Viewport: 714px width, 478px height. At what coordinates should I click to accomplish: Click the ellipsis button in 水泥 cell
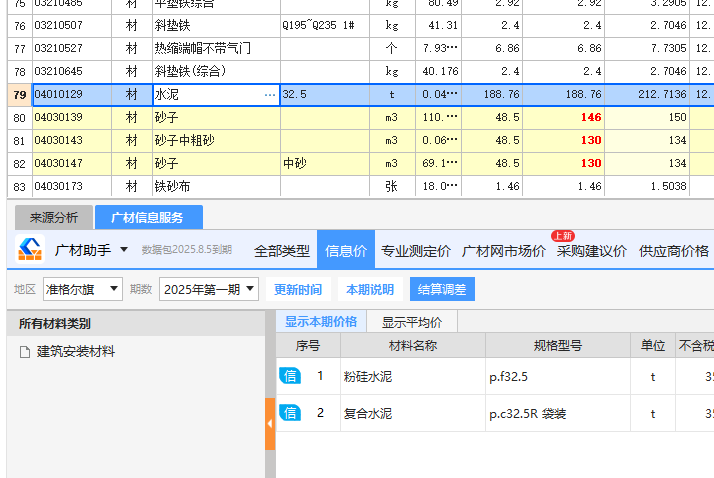tap(270, 95)
